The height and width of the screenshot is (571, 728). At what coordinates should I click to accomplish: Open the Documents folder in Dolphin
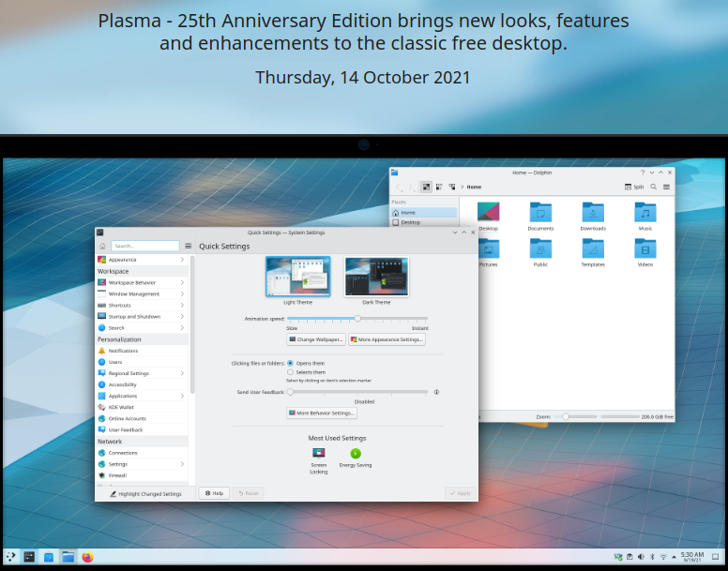click(540, 217)
